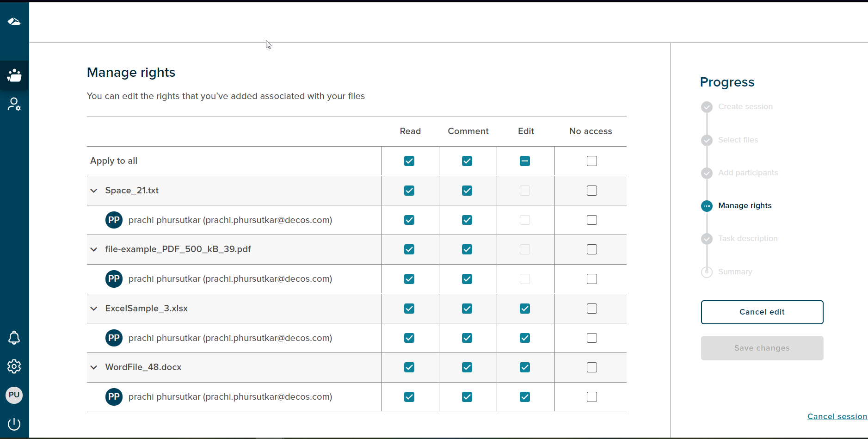Image resolution: width=868 pixels, height=439 pixels.
Task: Toggle Edit checkbox in Apply to all row
Action: 525,161
